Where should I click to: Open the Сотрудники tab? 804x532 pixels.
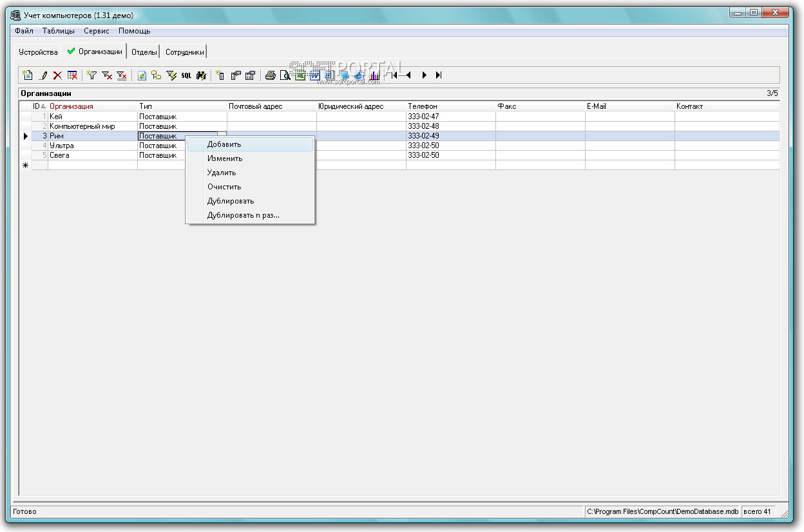tap(185, 52)
